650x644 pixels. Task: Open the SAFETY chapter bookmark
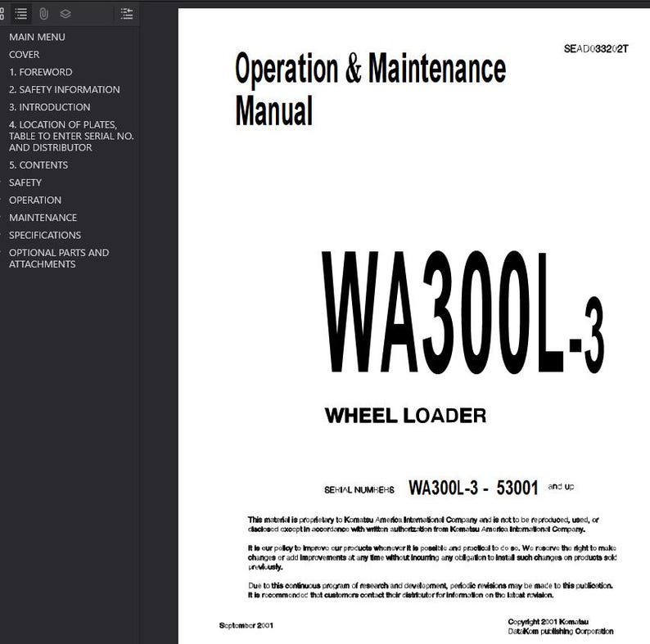click(x=25, y=182)
